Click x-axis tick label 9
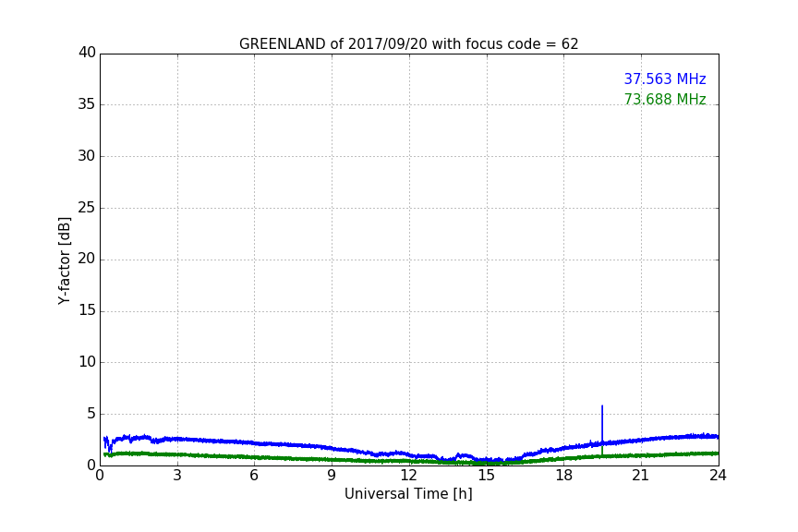Image resolution: width=798 pixels, height=532 pixels. coord(332,476)
